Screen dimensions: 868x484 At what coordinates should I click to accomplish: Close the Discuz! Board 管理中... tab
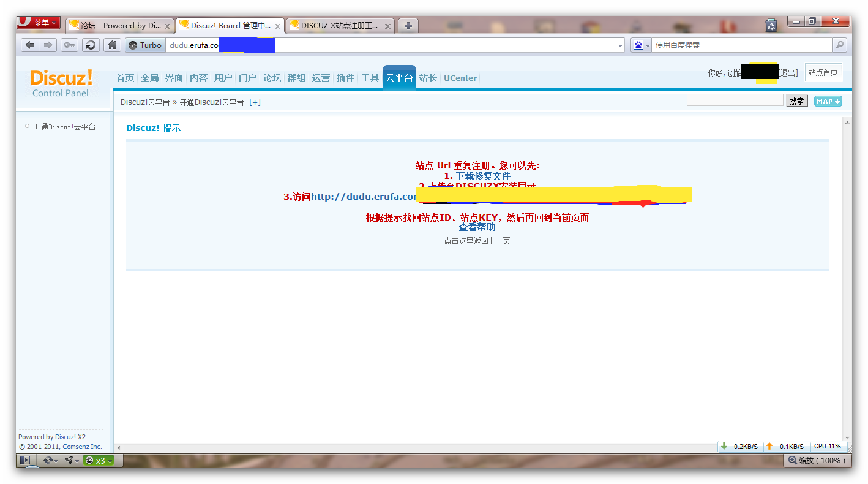point(277,26)
